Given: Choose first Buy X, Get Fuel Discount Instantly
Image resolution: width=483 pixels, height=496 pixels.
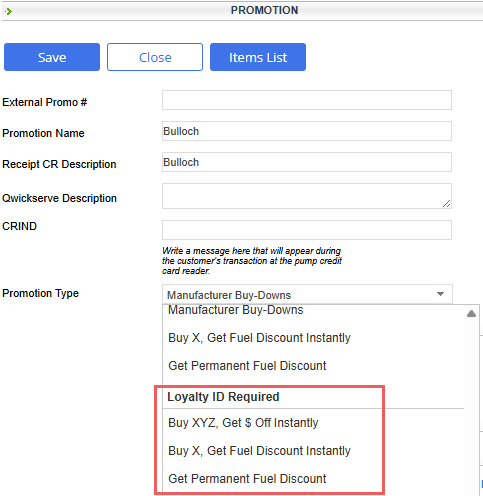Looking at the screenshot, I should point(259,338).
